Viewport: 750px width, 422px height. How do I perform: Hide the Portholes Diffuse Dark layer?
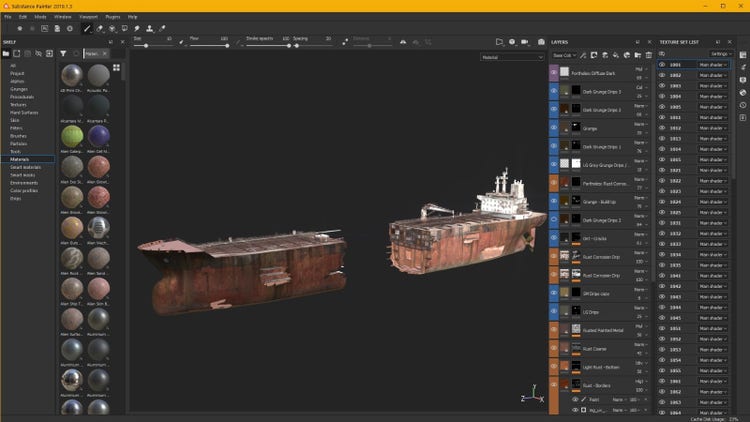coord(555,73)
